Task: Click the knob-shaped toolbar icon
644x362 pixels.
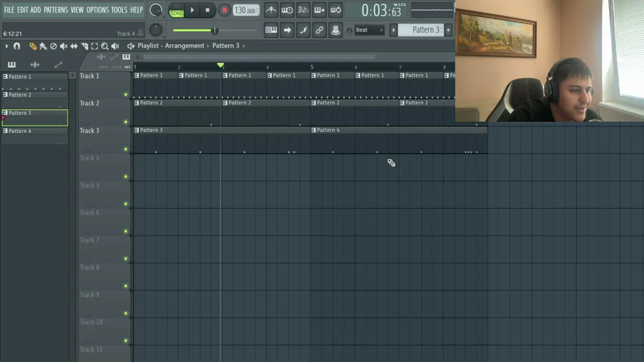Action: pyautogui.click(x=336, y=30)
